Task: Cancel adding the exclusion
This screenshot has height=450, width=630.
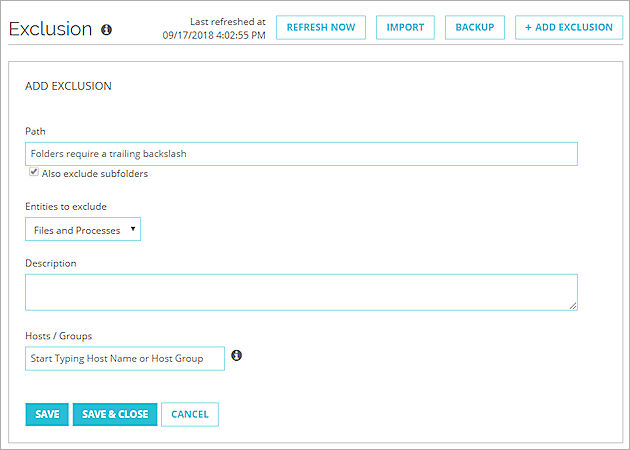Action: point(190,414)
